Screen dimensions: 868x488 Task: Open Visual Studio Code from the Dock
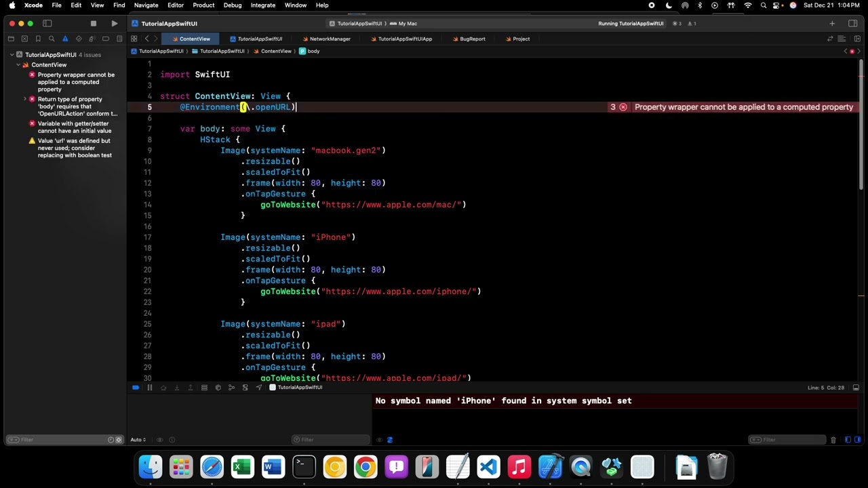(488, 467)
